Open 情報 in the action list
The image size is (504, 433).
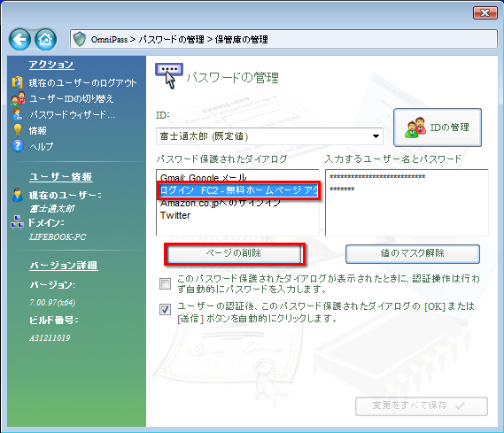tap(37, 131)
